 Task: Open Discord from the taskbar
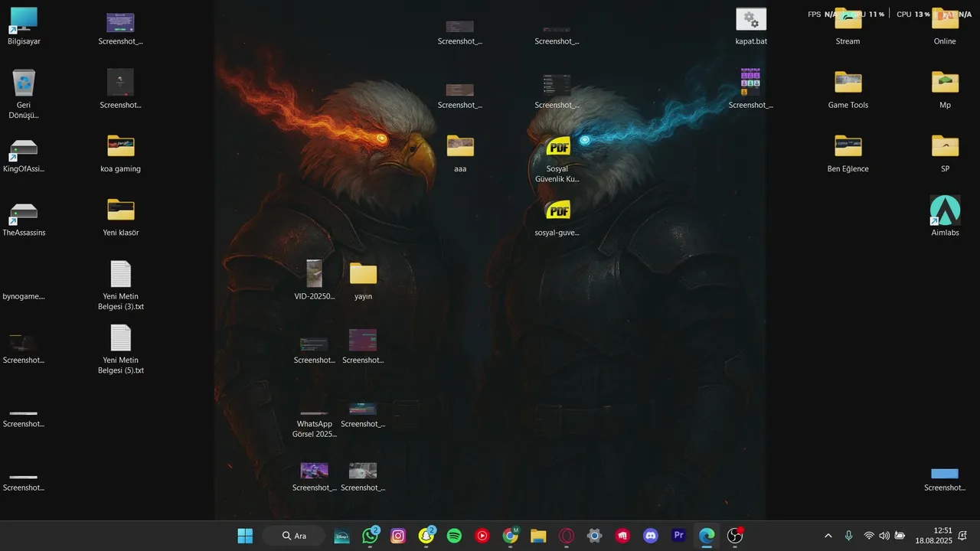click(651, 536)
